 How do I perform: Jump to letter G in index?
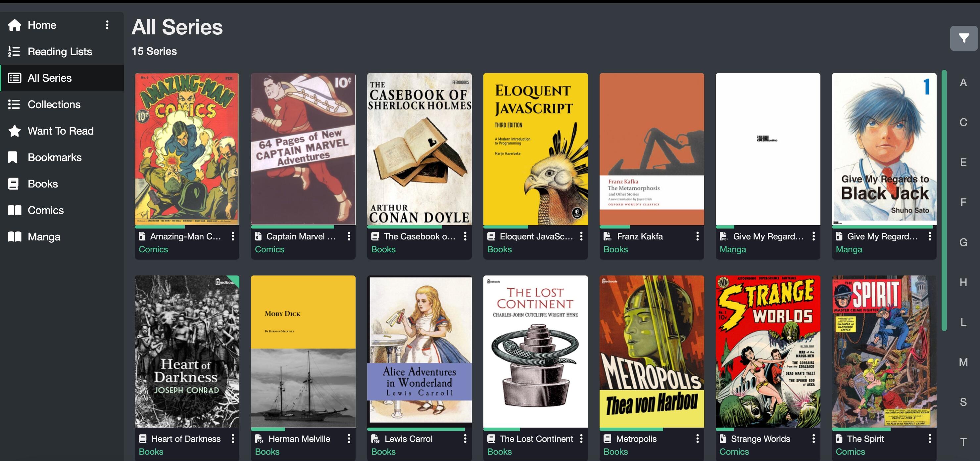[963, 242]
